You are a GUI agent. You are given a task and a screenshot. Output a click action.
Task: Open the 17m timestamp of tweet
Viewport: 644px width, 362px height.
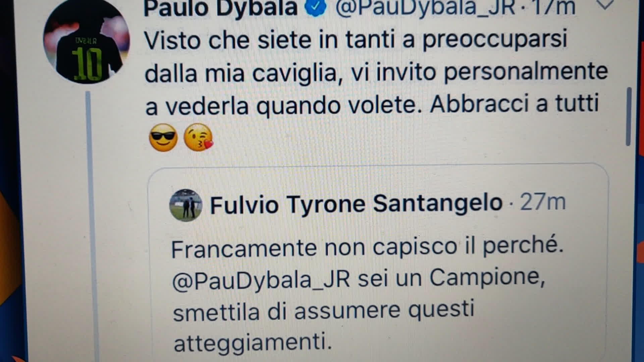pyautogui.click(x=553, y=7)
